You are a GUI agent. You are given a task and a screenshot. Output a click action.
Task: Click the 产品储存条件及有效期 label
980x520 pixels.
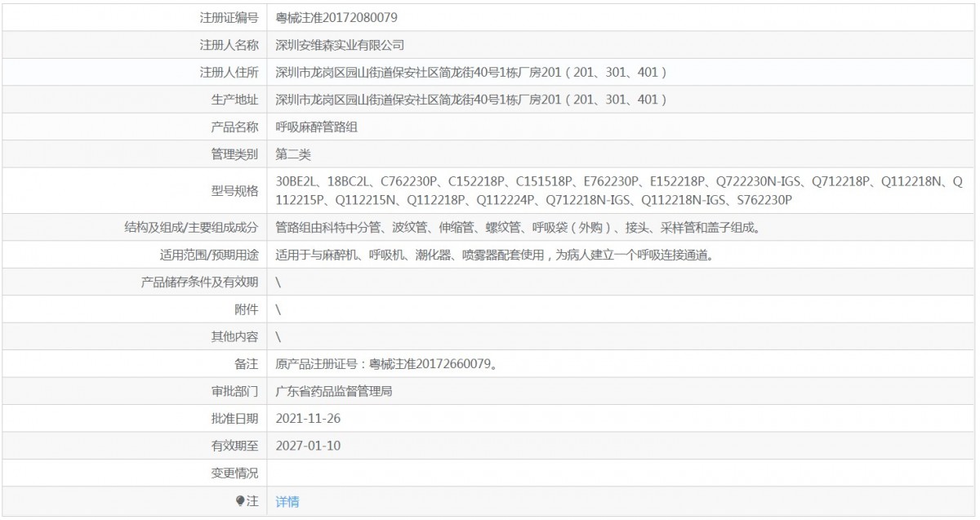point(199,282)
